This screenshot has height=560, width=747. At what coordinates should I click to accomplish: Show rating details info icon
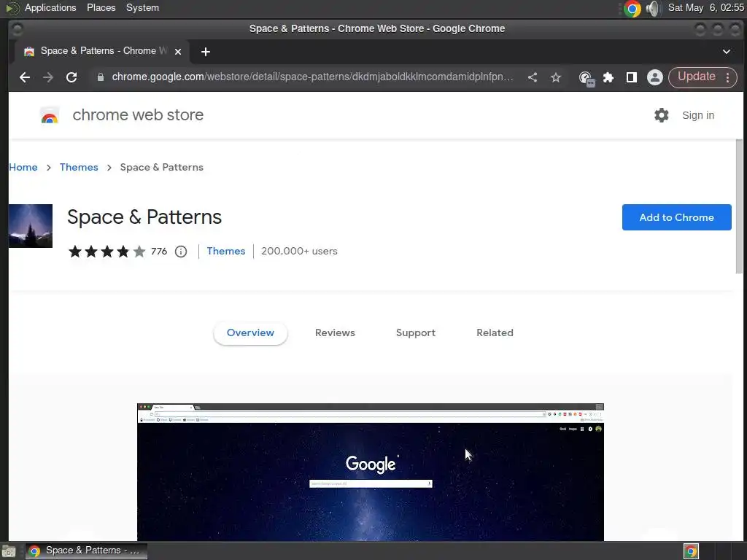pos(181,252)
